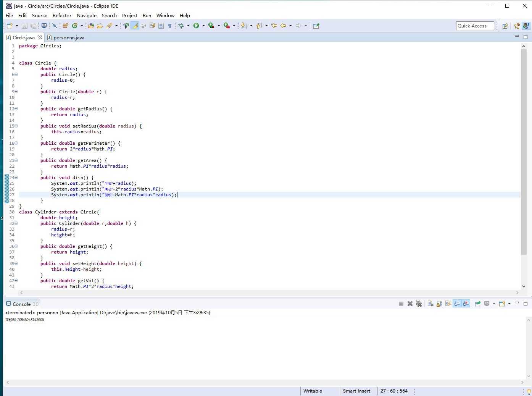Open the Refactor menu
Viewport: 532px width, 396px height.
click(x=62, y=15)
